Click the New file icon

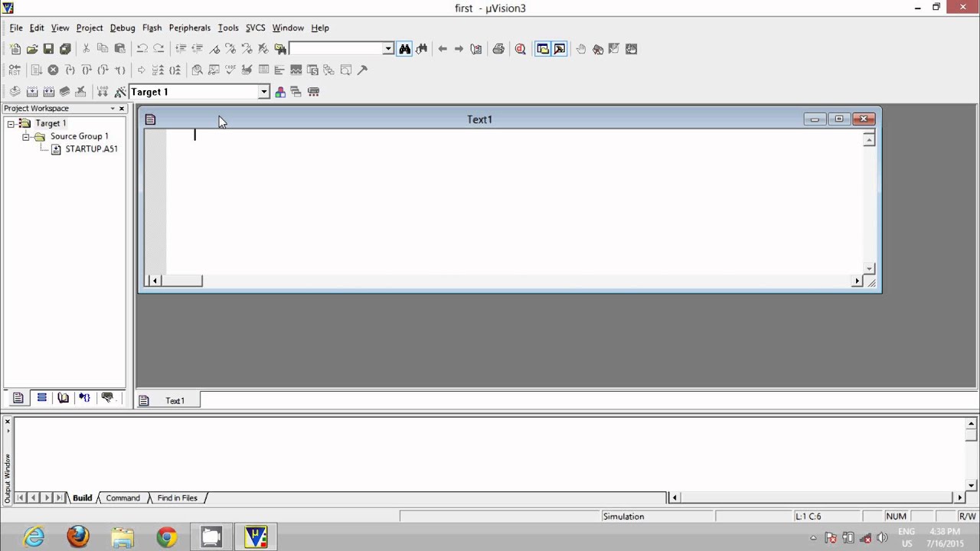[15, 49]
